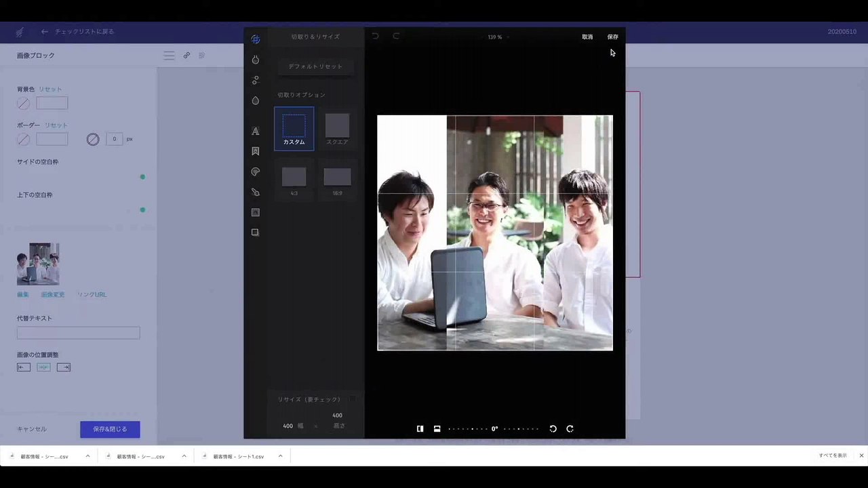Close the downloads bar
Screen dimensions: 868x488
(861, 455)
